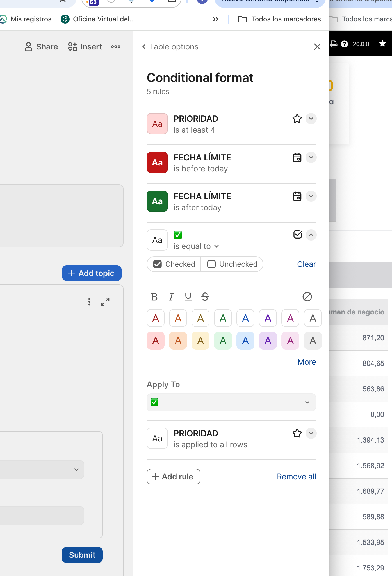Click light-red Aa preview of PRIORIDAD rule
This screenshot has height=576, width=392.
pyautogui.click(x=157, y=124)
